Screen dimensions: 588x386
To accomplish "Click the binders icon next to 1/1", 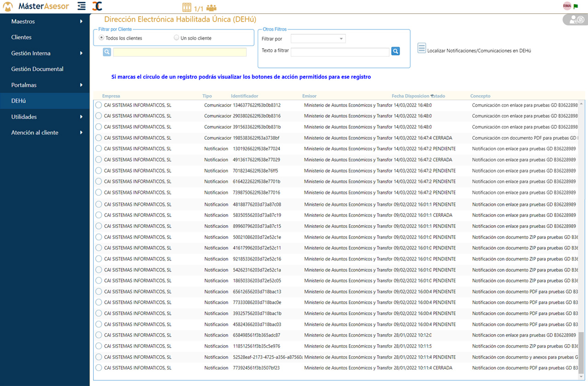I will pos(187,7).
